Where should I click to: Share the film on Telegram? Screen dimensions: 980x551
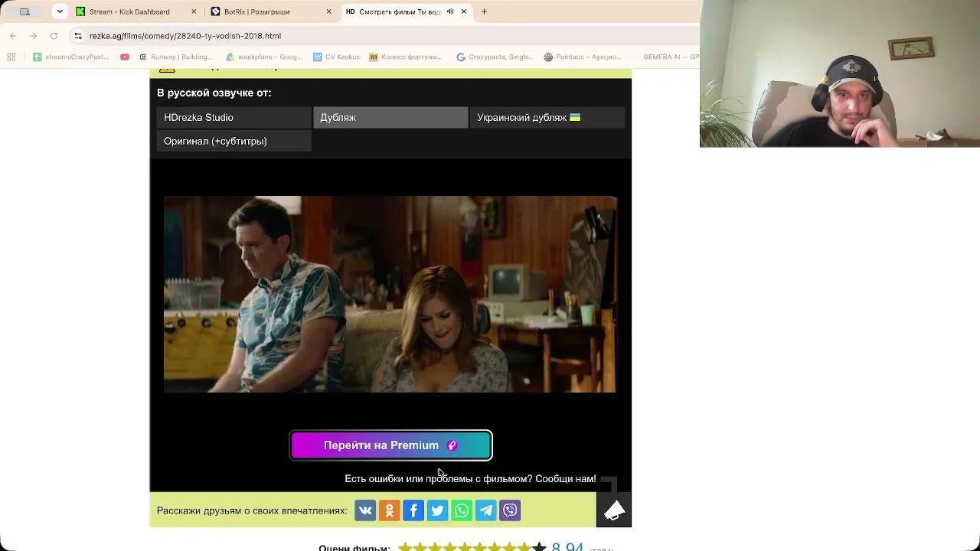click(486, 510)
